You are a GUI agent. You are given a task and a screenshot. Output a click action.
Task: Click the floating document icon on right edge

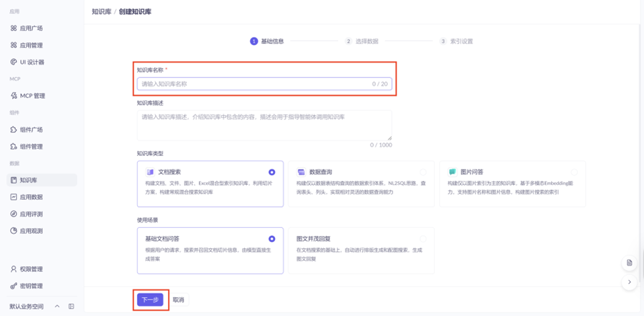pyautogui.click(x=629, y=263)
